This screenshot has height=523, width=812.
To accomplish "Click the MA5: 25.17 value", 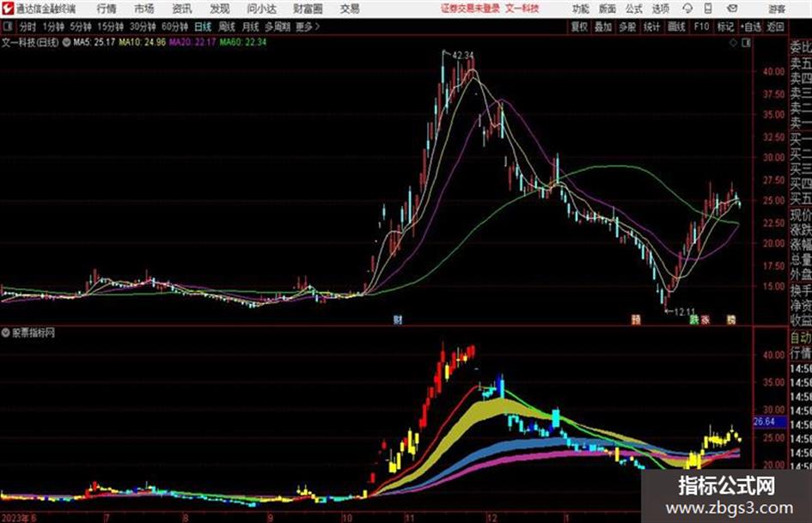I will pyautogui.click(x=94, y=42).
